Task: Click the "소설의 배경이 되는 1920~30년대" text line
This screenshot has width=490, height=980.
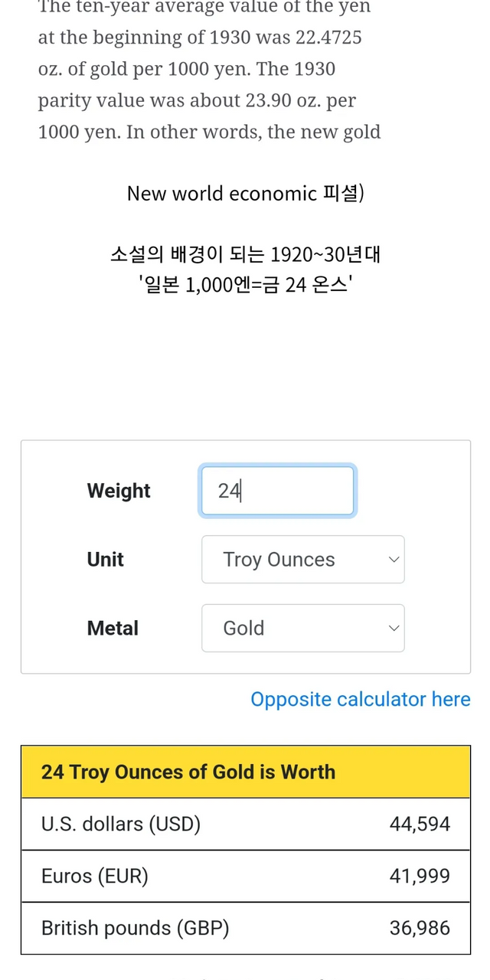Action: pos(245,254)
